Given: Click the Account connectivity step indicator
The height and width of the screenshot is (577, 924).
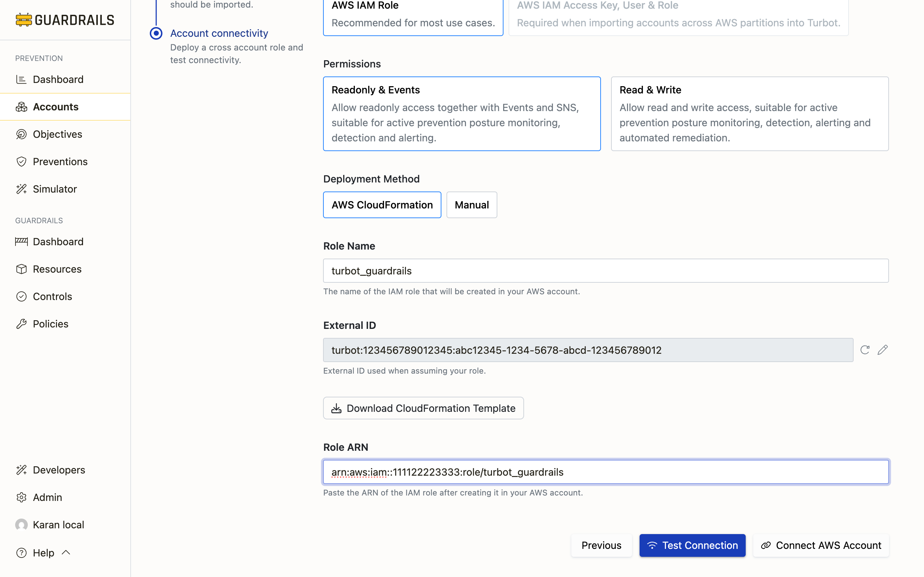Looking at the screenshot, I should point(156,33).
